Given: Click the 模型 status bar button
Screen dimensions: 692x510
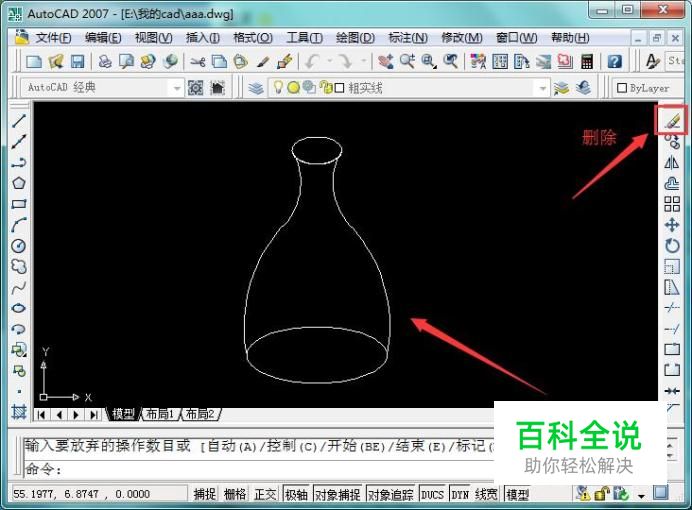Looking at the screenshot, I should pos(518,494).
